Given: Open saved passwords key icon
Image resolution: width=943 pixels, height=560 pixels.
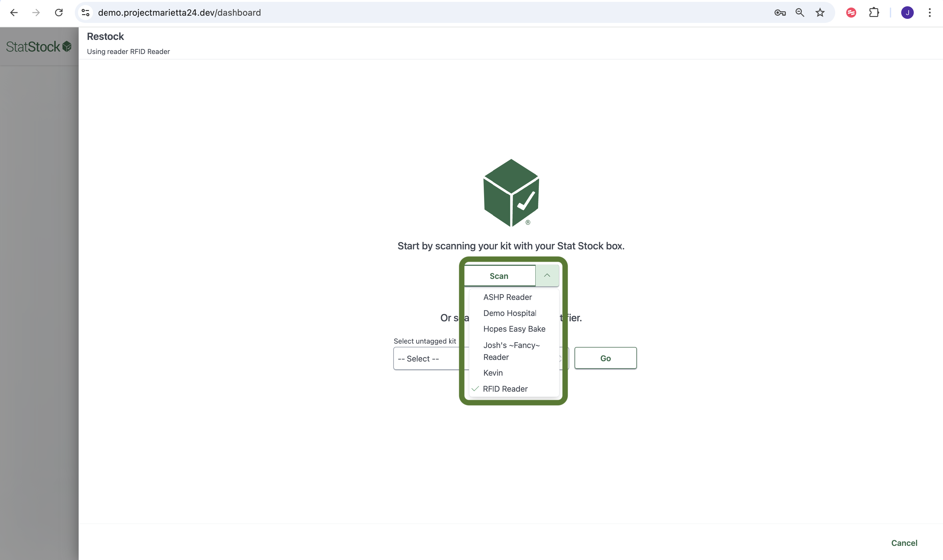Looking at the screenshot, I should pyautogui.click(x=780, y=13).
